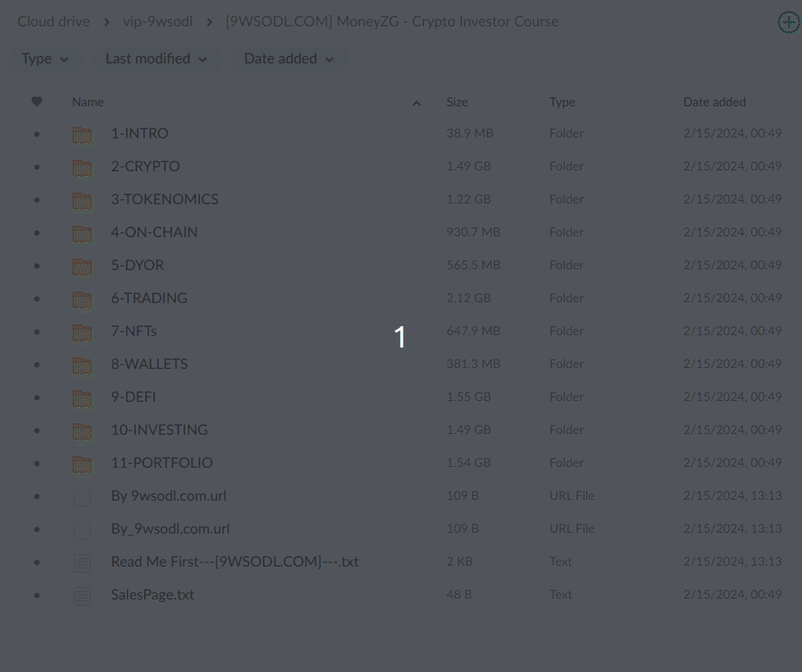Image resolution: width=802 pixels, height=672 pixels.
Task: Sort the list by Size column
Action: [457, 102]
